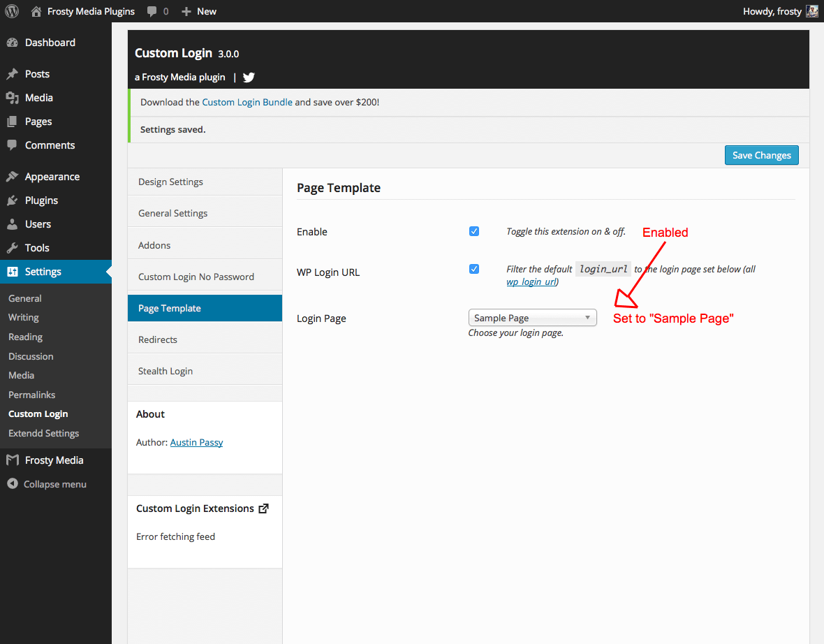This screenshot has height=644, width=824.
Task: Open the Design Settings tab
Action: pos(205,182)
